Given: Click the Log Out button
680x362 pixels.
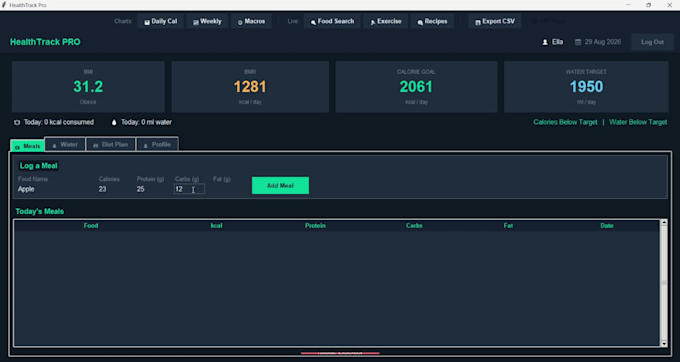Looking at the screenshot, I should pos(652,42).
